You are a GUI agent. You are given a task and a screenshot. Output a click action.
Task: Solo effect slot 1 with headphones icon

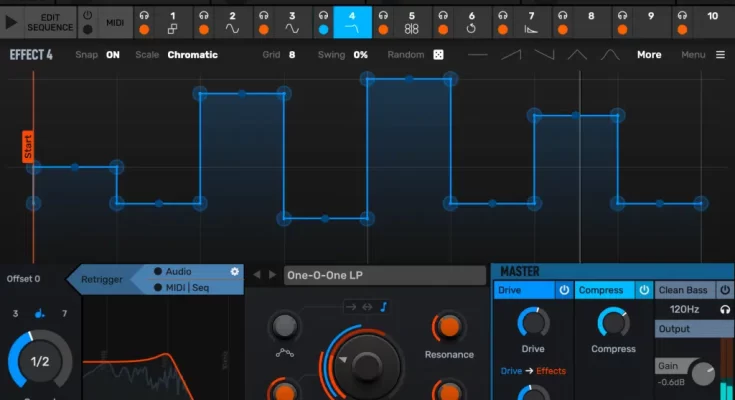point(145,16)
